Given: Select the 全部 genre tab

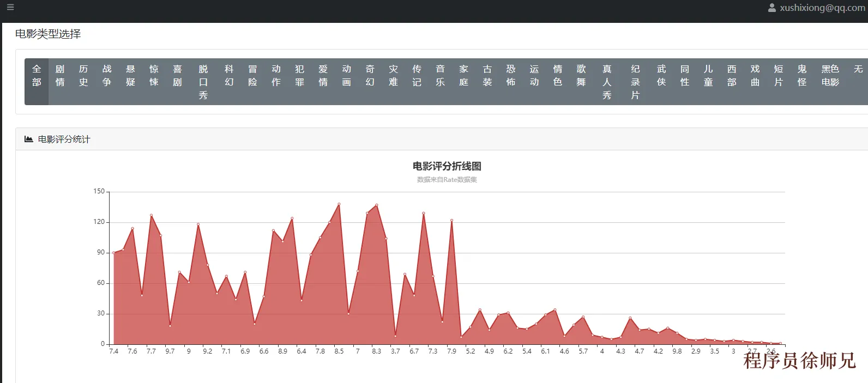Looking at the screenshot, I should pyautogui.click(x=37, y=82).
